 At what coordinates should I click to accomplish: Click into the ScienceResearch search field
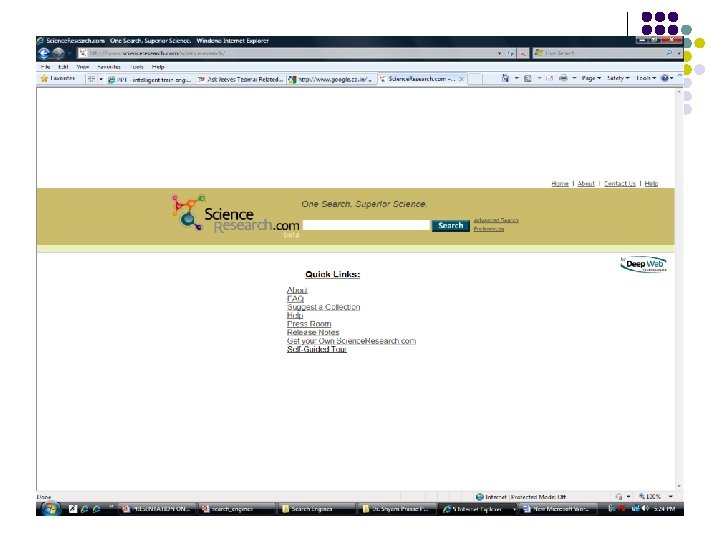366,225
